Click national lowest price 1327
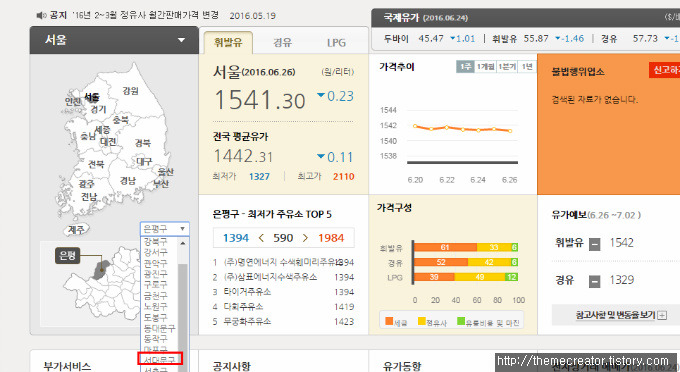 click(x=259, y=176)
